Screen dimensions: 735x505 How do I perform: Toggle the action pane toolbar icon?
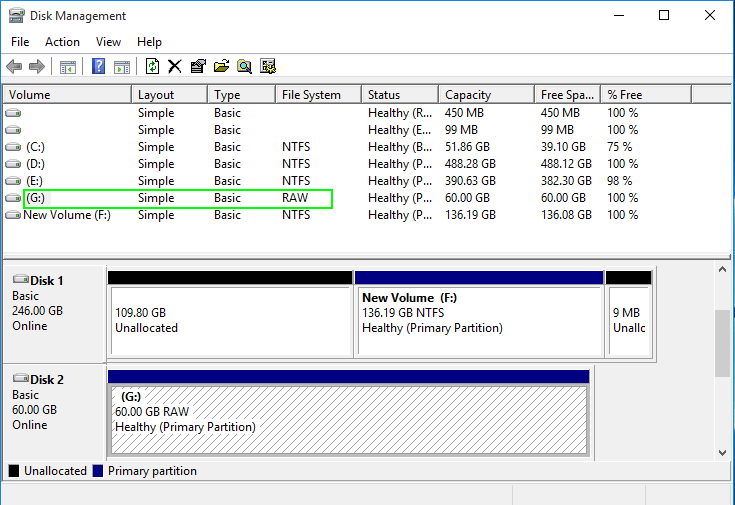pos(122,67)
